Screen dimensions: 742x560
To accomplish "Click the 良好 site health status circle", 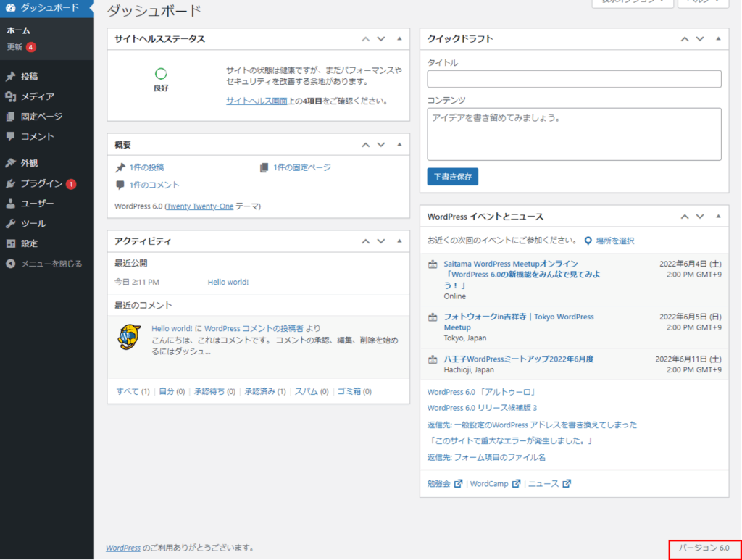I will point(161,74).
